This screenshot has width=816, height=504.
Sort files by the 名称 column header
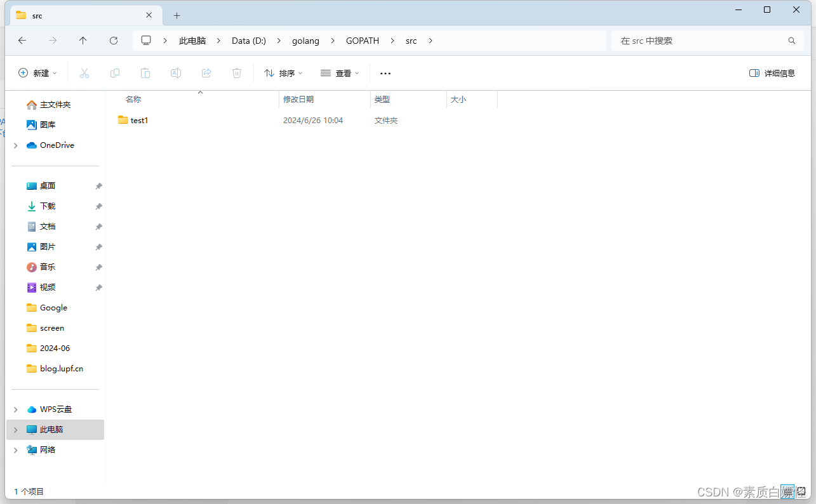133,99
